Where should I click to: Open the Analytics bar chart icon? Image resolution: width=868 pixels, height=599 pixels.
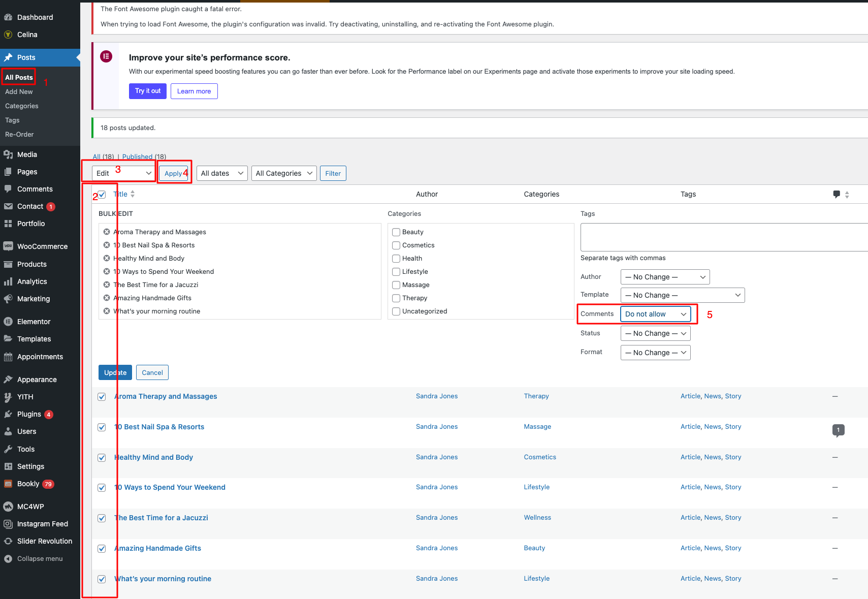8,281
